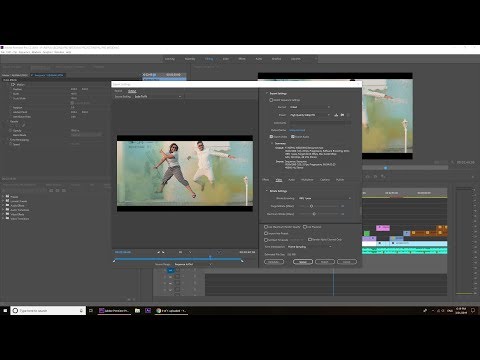
Task: Open the notification center icon
Action: click(x=473, y=310)
